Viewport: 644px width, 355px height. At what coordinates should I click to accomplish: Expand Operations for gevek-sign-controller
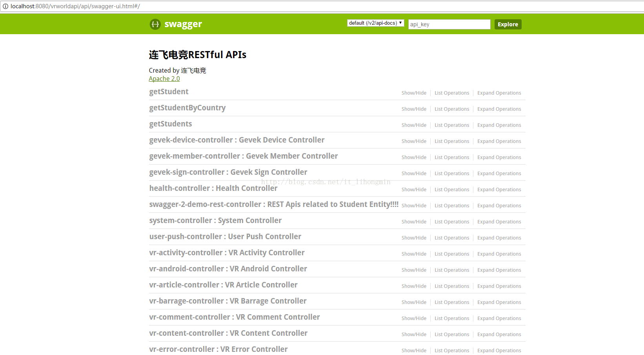[499, 174]
